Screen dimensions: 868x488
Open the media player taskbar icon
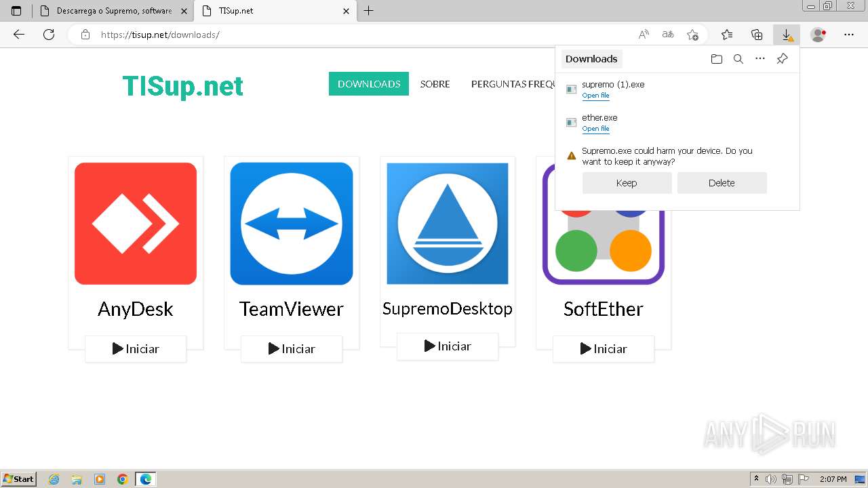(x=100, y=479)
